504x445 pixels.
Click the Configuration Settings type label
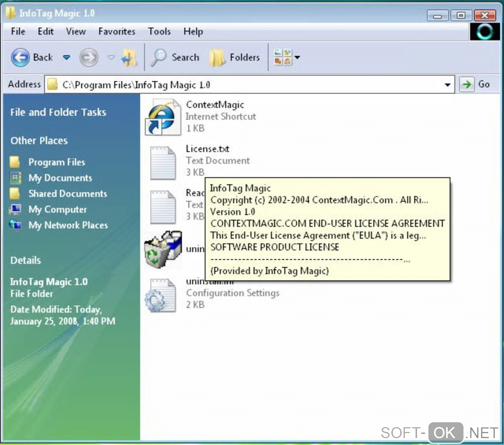tap(233, 293)
